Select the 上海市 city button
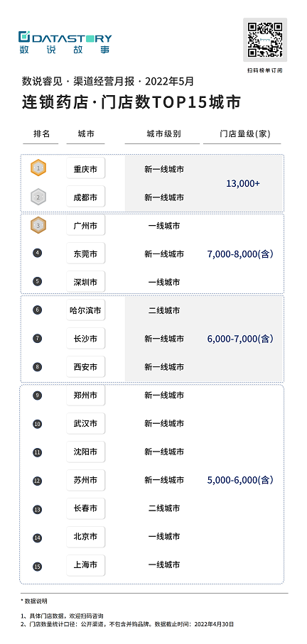The width and height of the screenshot is (307, 644). coord(85,565)
